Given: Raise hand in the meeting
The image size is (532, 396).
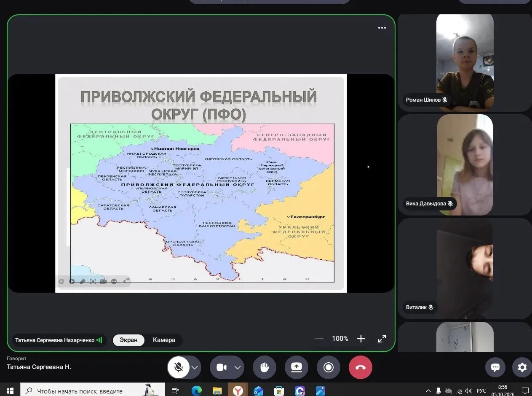Looking at the screenshot, I should (265, 367).
